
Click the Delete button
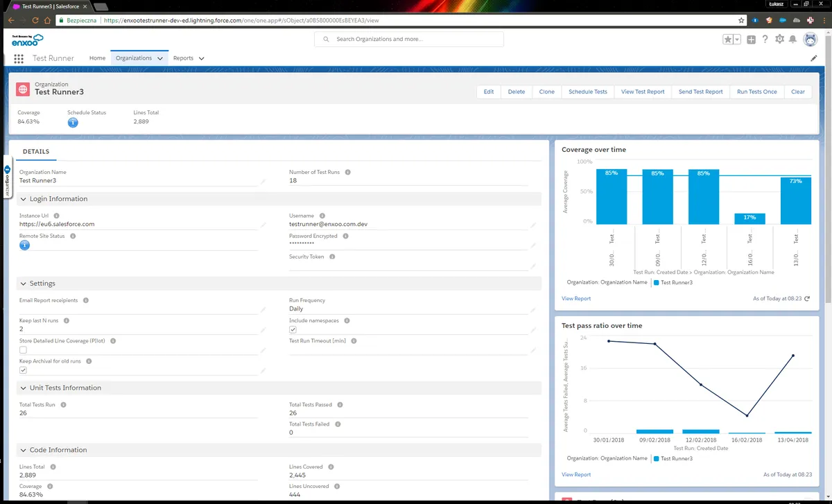click(x=517, y=92)
